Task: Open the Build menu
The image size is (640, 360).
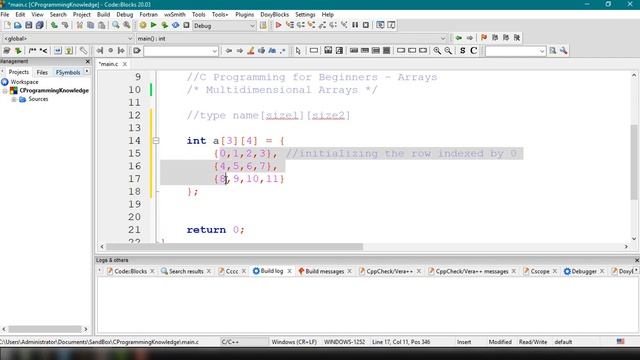Action: [103, 14]
